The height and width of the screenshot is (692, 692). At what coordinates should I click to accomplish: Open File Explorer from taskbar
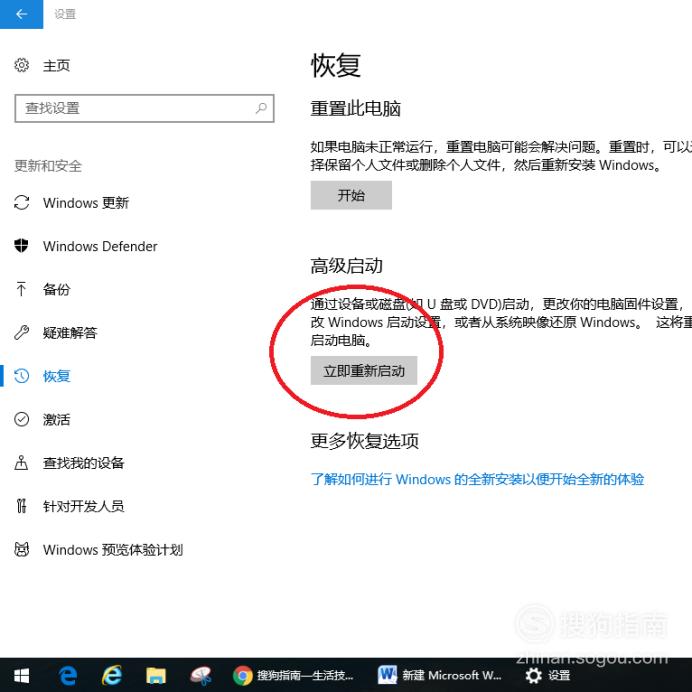tap(156, 675)
